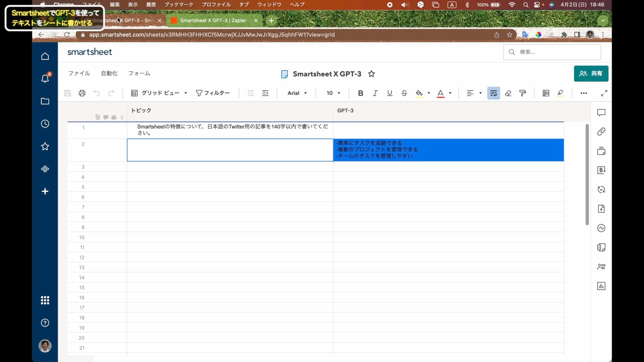The image size is (644, 362).
Task: Open the ファイル menu in Smartsheet
Action: tap(79, 73)
